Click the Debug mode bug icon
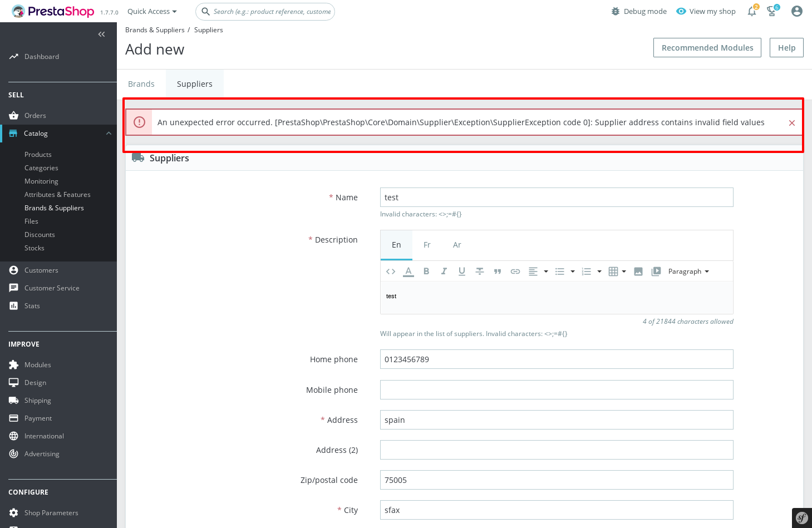 pos(616,11)
